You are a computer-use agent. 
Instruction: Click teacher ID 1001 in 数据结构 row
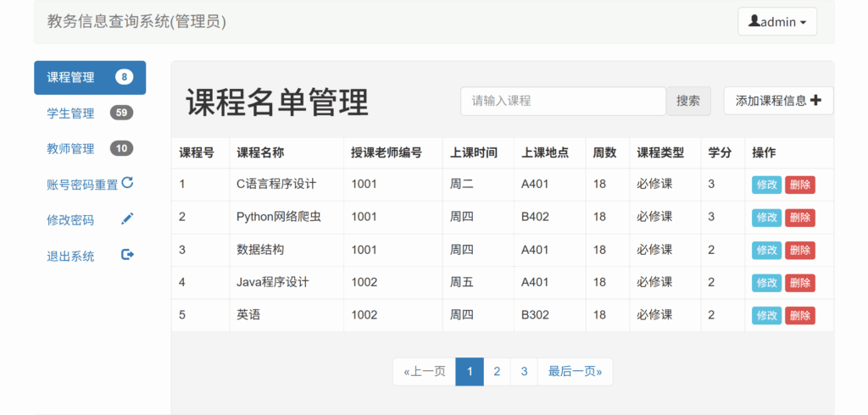click(x=364, y=250)
